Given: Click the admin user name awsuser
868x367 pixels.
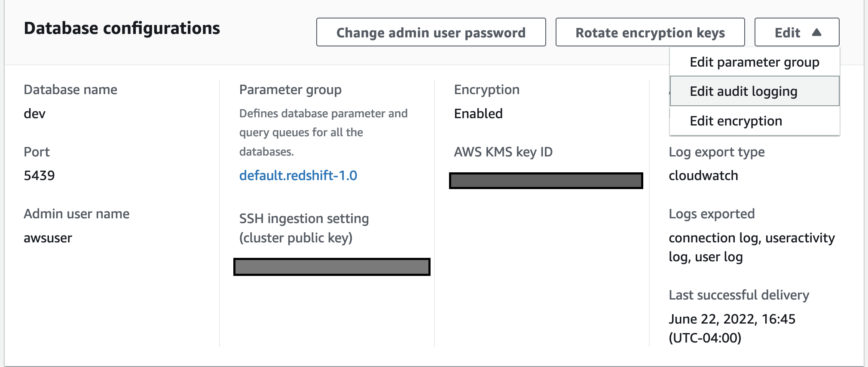Looking at the screenshot, I should (x=48, y=238).
